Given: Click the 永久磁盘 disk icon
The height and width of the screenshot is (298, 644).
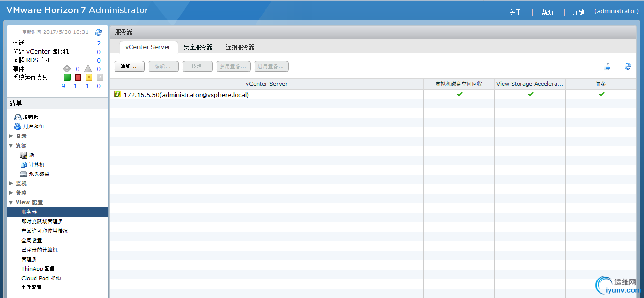Looking at the screenshot, I should point(24,174).
